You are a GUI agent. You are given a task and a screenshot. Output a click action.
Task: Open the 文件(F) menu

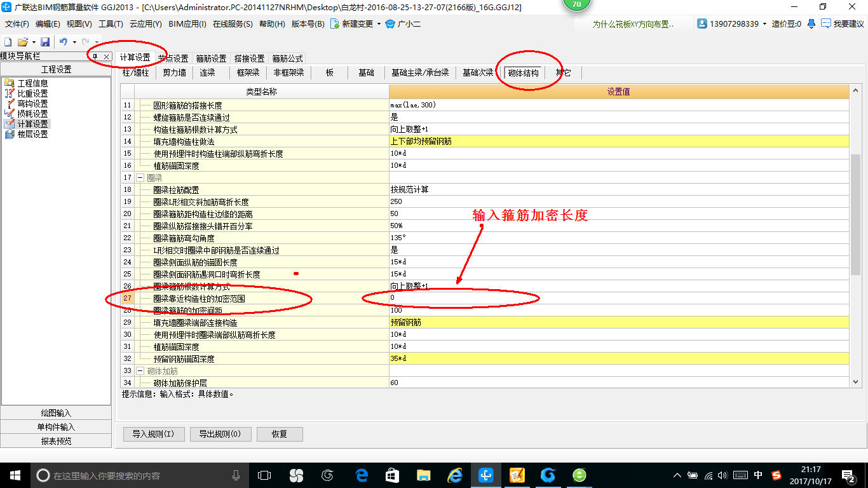(x=17, y=24)
